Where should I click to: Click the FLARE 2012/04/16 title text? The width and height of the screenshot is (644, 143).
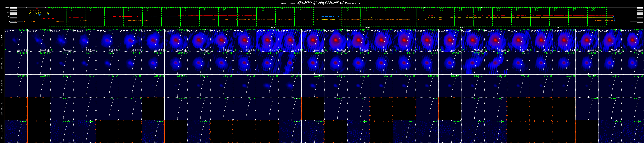click(x=322, y=2)
